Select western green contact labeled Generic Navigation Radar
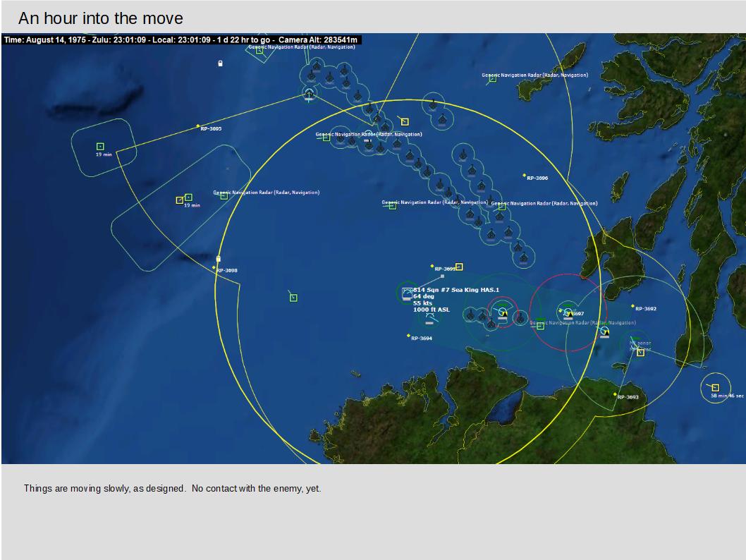Viewport: 746px width, 560px height. (224, 196)
